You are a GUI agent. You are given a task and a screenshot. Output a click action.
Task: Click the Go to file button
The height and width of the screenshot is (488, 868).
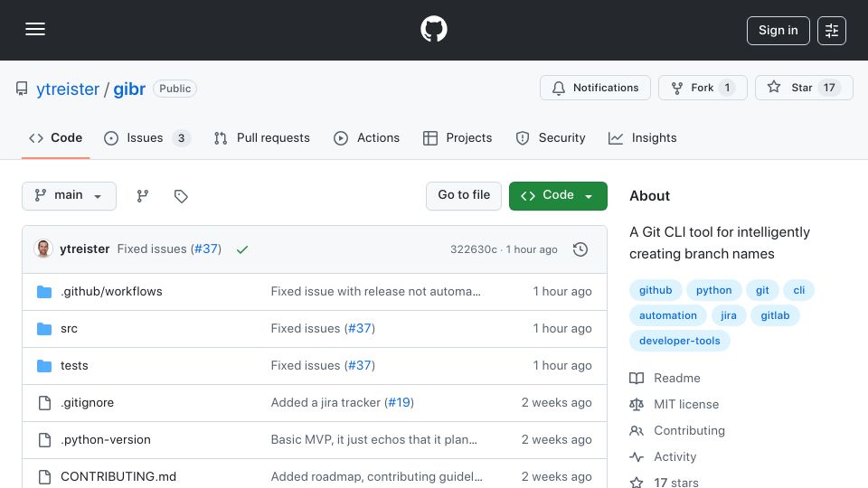click(464, 196)
